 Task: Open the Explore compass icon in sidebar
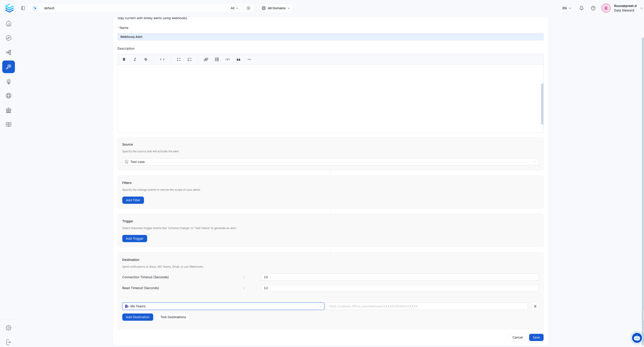(9, 38)
